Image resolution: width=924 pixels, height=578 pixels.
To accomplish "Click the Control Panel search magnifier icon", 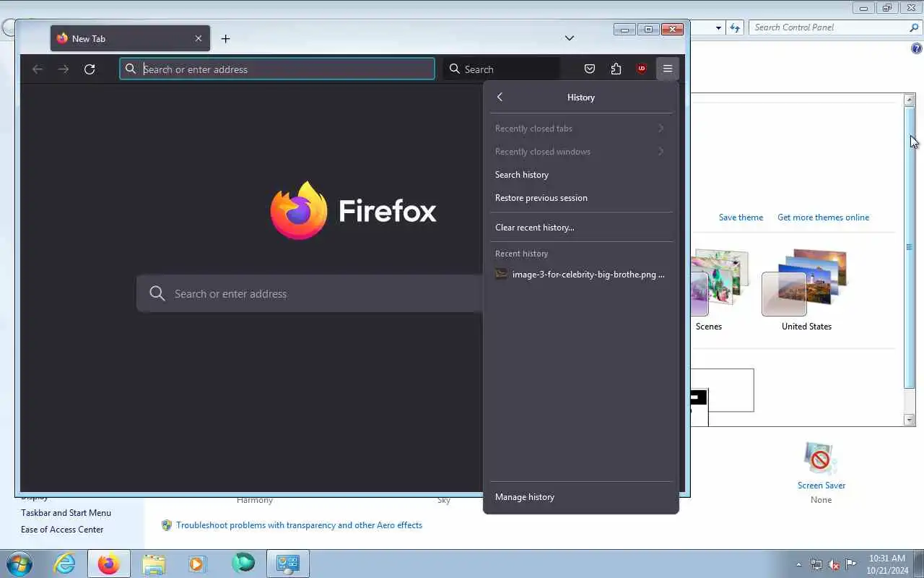I will pos(914,27).
